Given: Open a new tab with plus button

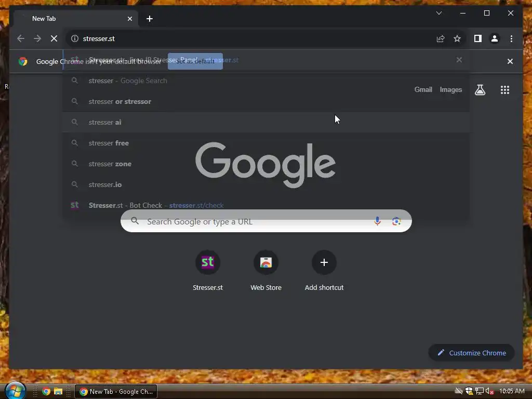Looking at the screenshot, I should pyautogui.click(x=150, y=19).
